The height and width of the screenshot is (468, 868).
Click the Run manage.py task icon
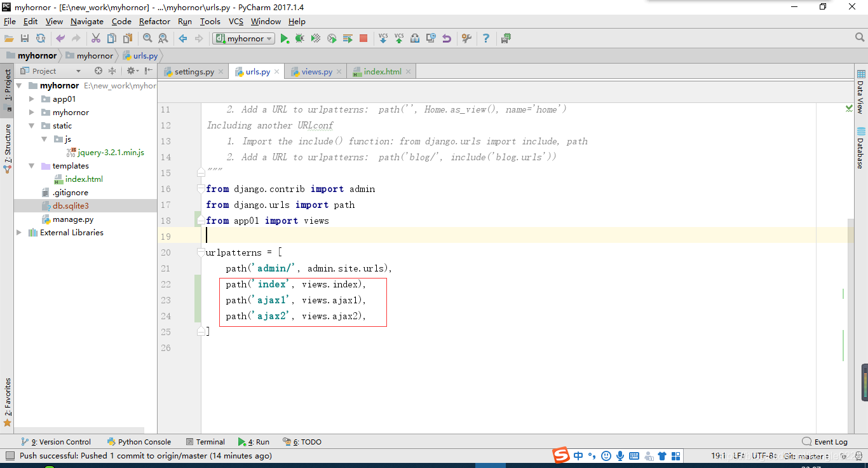point(348,39)
